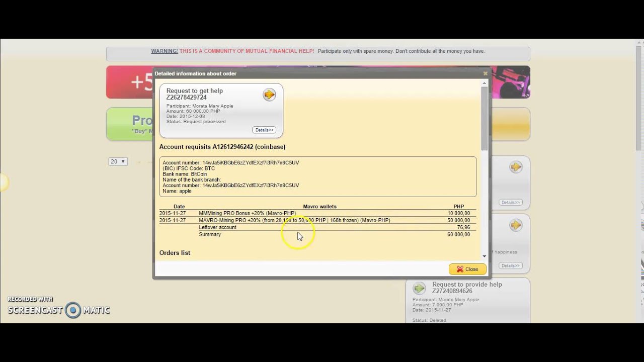The width and height of the screenshot is (644, 362).
Task: Open the 20 items-per-page dropdown
Action: (x=118, y=161)
